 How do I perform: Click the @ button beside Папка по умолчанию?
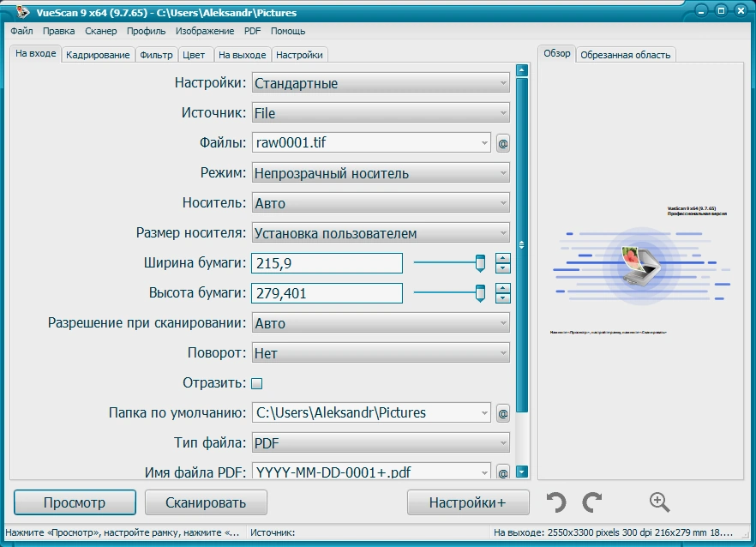[x=503, y=413]
